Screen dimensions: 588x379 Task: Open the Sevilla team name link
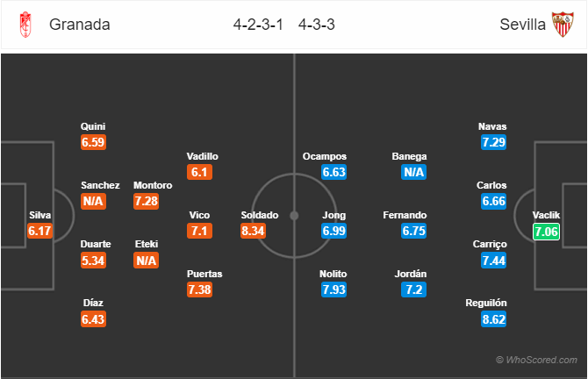[x=522, y=25]
